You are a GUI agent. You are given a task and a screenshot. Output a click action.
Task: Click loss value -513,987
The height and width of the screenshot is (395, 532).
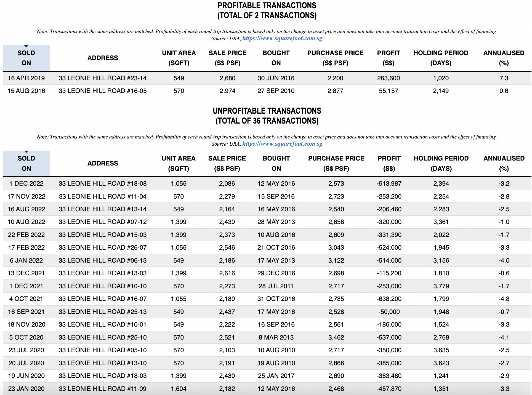click(389, 183)
